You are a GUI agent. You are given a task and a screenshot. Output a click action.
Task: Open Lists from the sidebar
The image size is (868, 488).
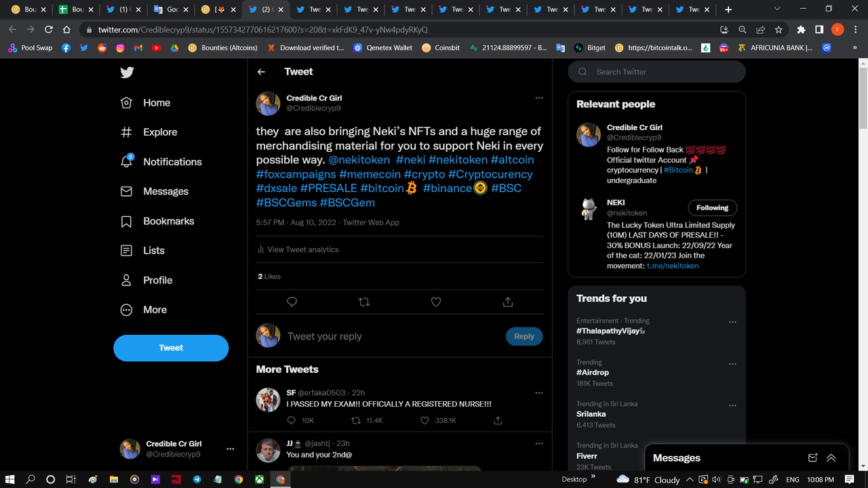point(155,250)
